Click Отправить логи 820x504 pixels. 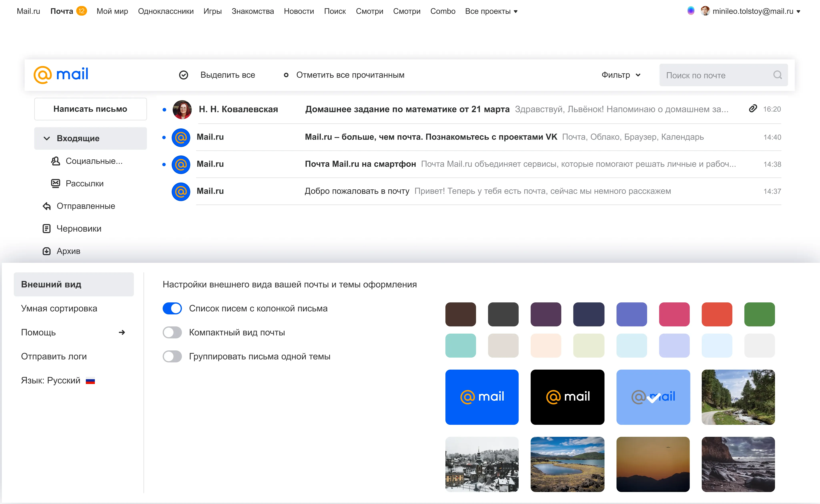click(54, 356)
